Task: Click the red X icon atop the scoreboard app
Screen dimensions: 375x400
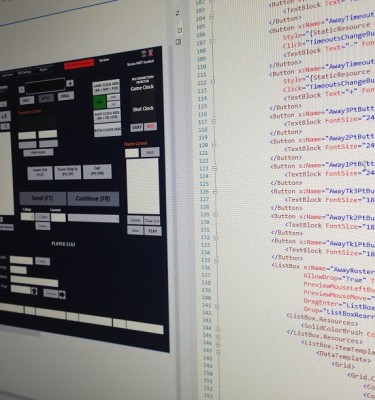Action: point(151,53)
